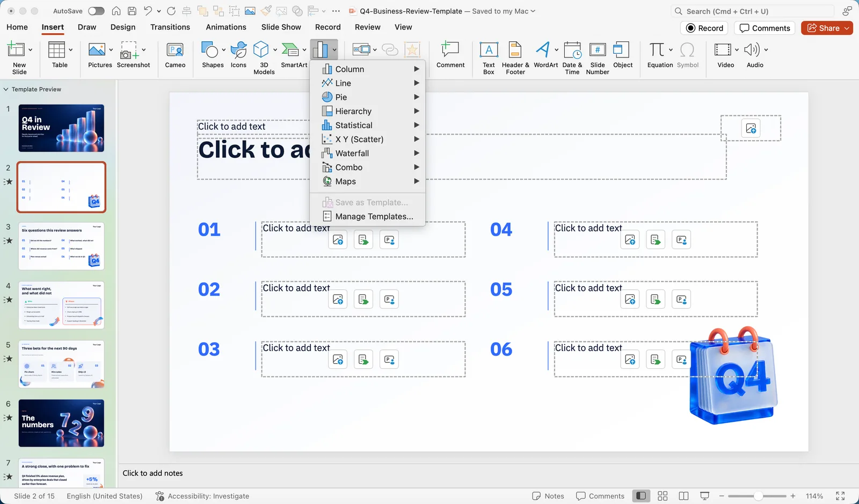Click Accessibility: Investigate in status bar
This screenshot has height=504, width=859.
202,496
